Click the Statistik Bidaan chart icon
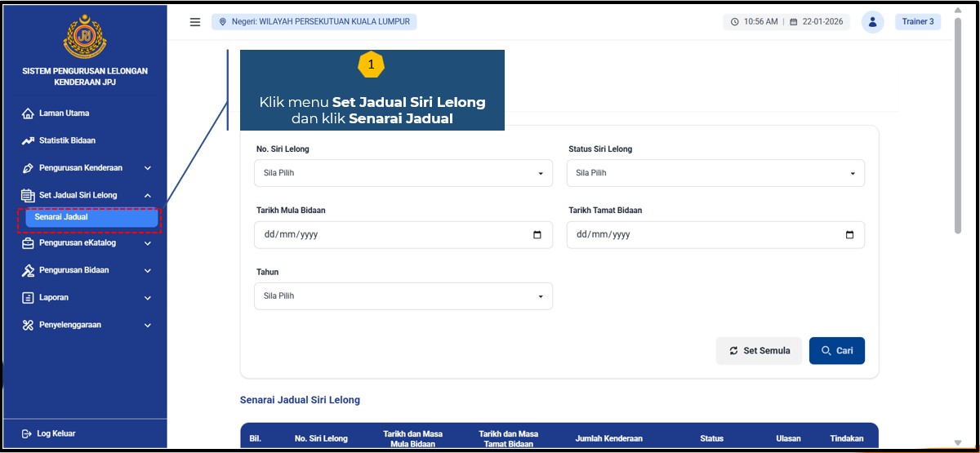 tap(28, 140)
